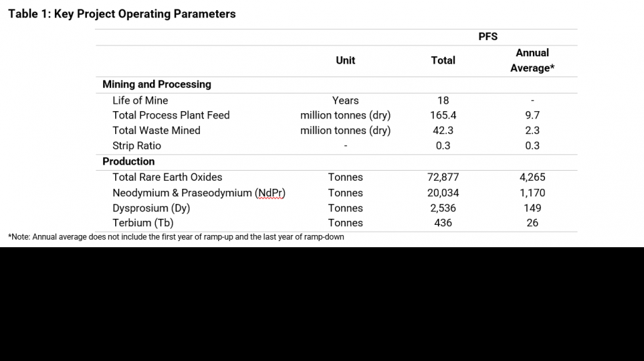Select the 'Total Process Plant Feed' row label

[171, 115]
